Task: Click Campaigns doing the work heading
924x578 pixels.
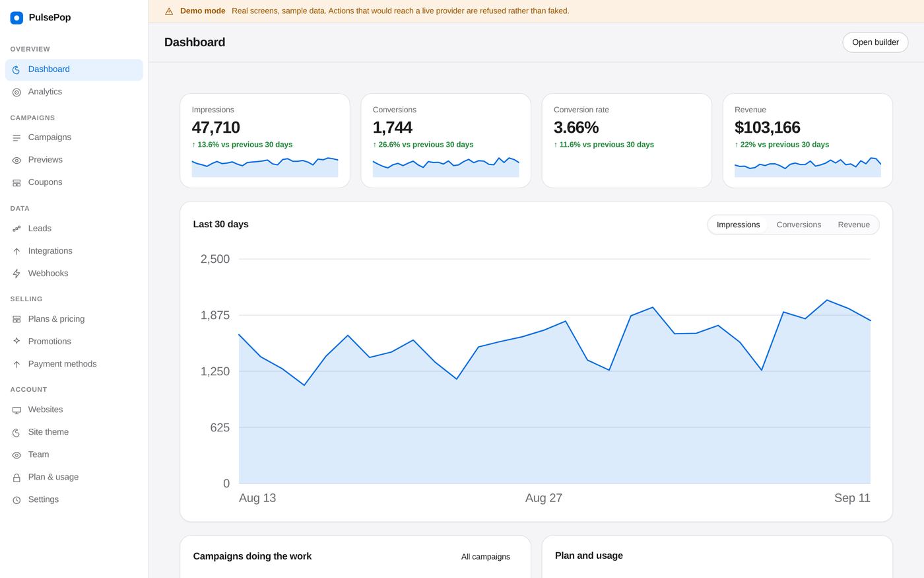Action: [x=252, y=556]
